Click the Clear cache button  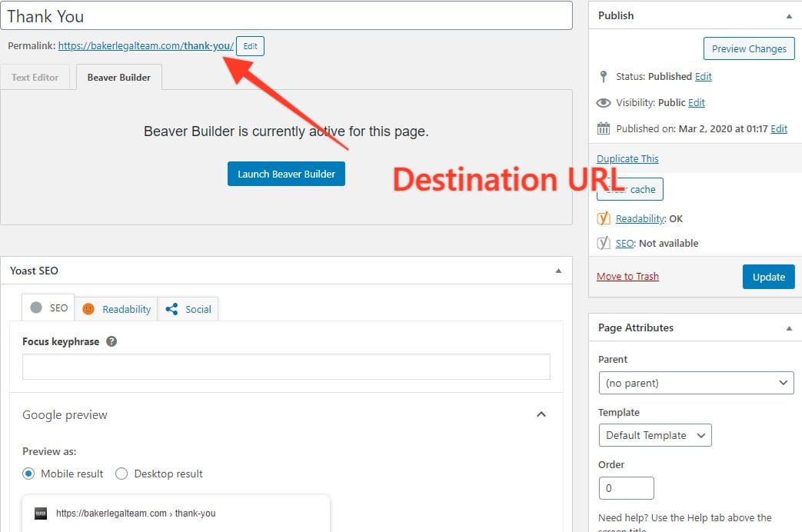pos(631,189)
